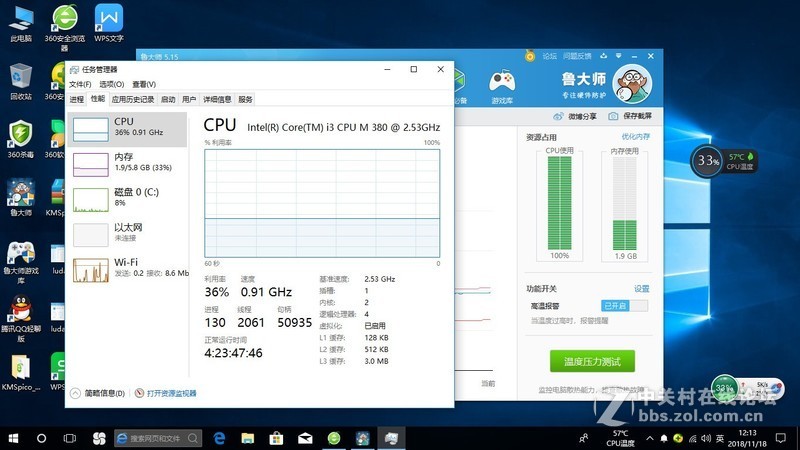Viewport: 800px width, 450px height.
Task: Open the 此电脑 desktop icon
Action: [21, 23]
